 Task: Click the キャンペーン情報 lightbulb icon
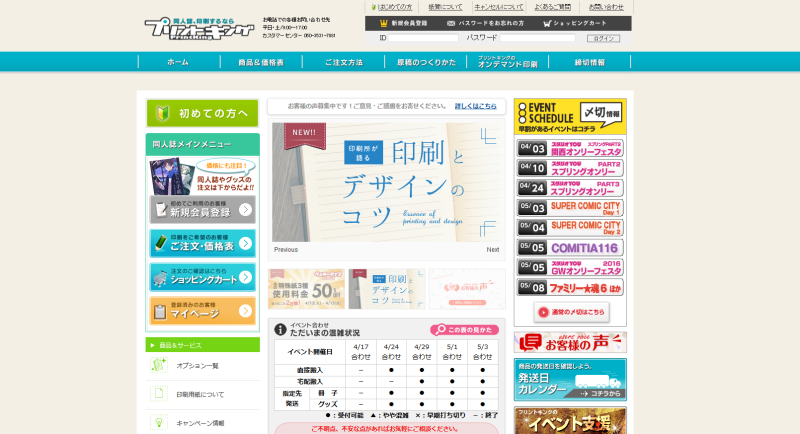[158, 423]
